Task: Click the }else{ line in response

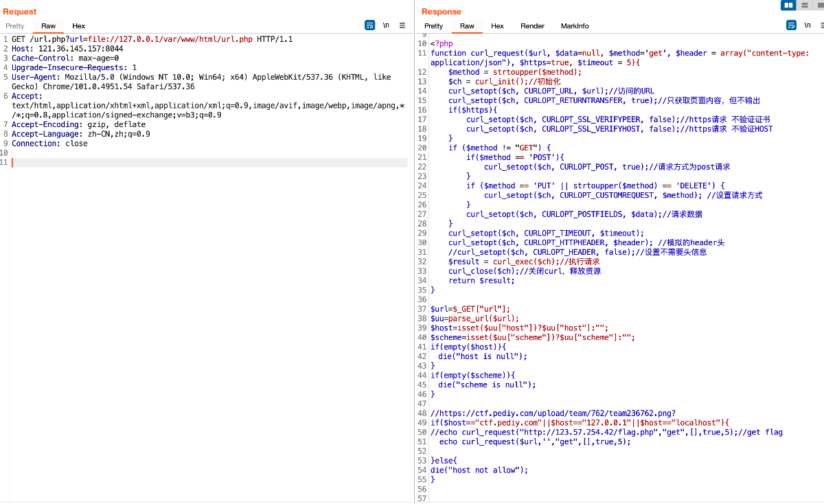Action: pos(444,461)
